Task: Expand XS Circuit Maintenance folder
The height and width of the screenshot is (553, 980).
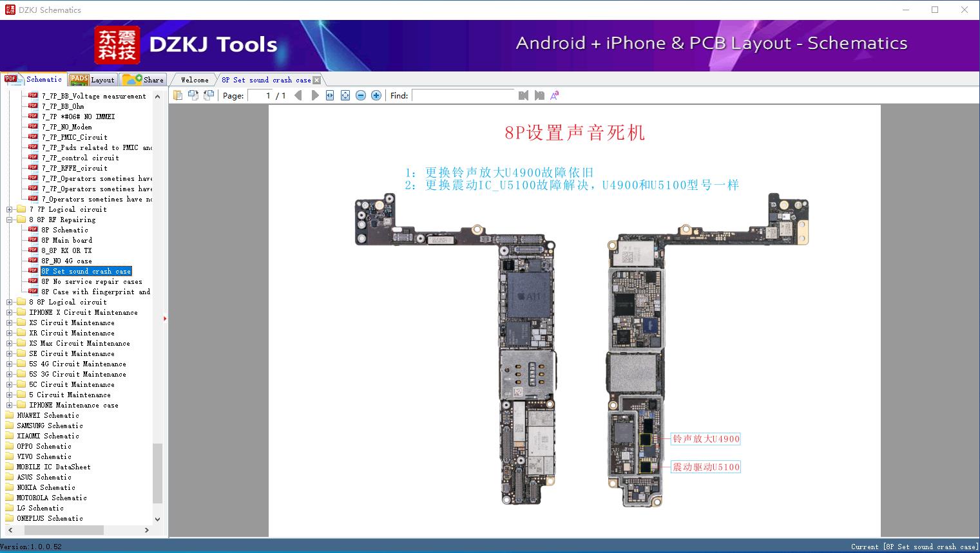Action: [9, 323]
